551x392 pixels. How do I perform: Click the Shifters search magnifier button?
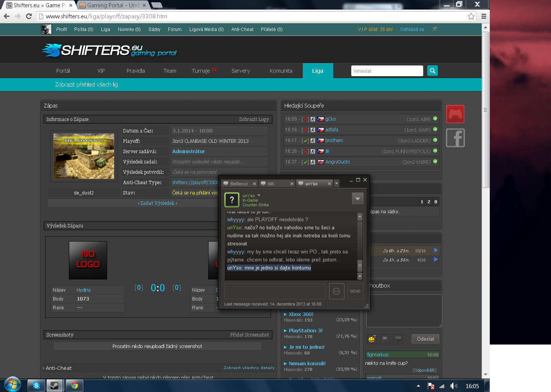(x=432, y=71)
